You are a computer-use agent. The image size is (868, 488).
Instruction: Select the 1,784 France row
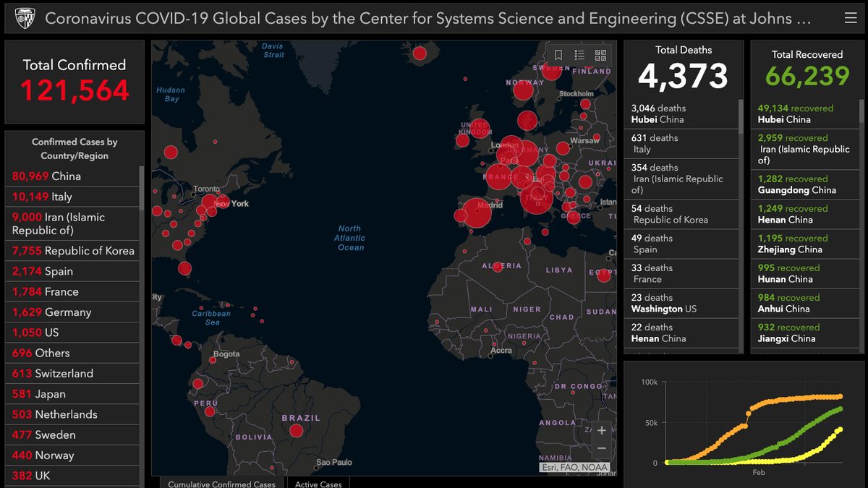pos(72,291)
